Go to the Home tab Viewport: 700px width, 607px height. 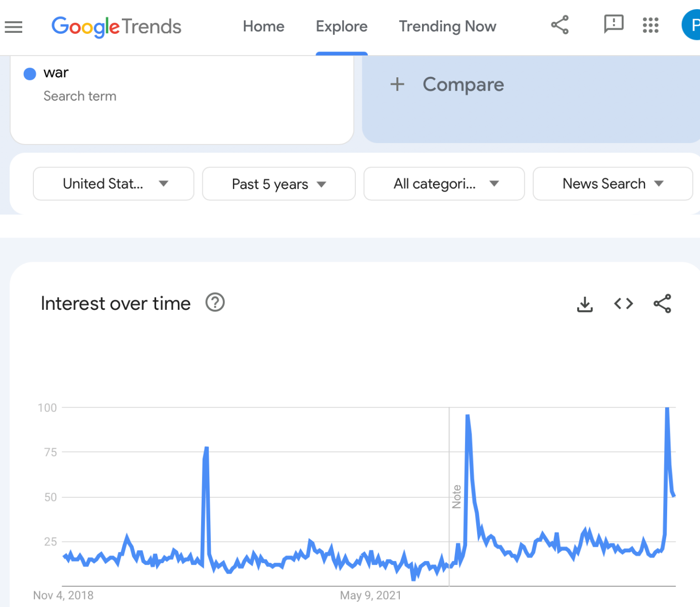[x=263, y=26]
